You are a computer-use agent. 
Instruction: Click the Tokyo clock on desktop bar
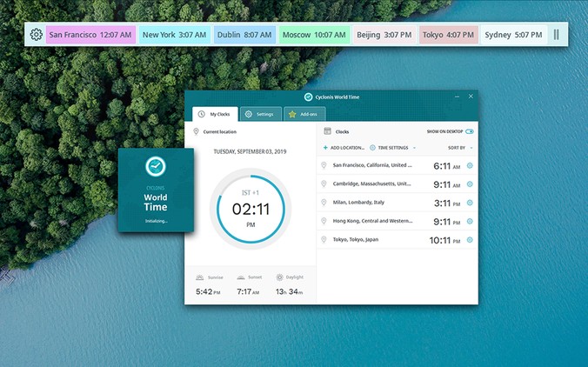448,35
